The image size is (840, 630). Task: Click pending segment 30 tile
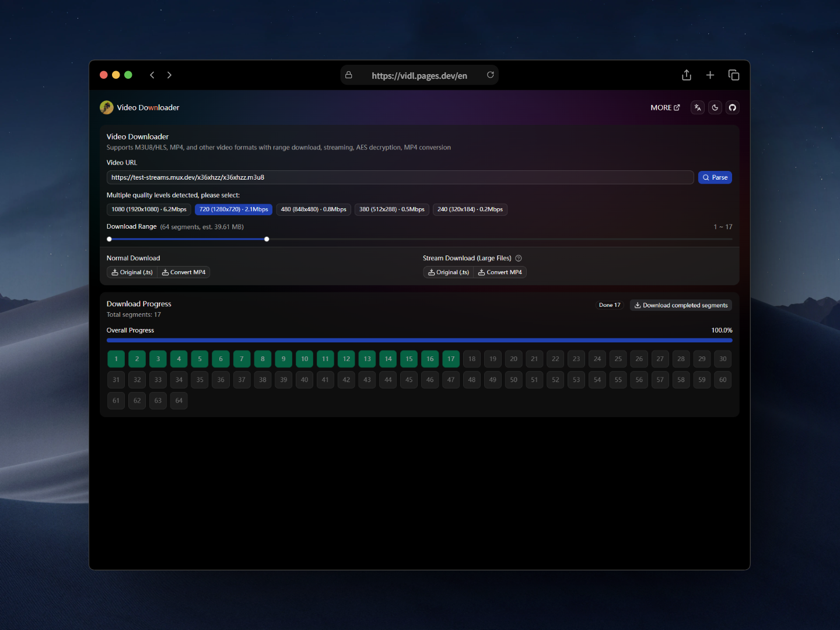tap(723, 359)
